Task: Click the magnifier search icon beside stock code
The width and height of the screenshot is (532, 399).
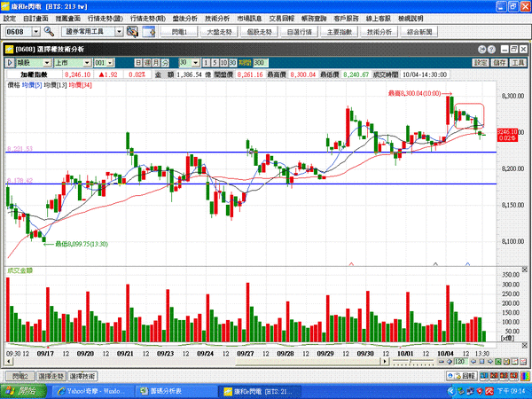Action: pos(49,32)
